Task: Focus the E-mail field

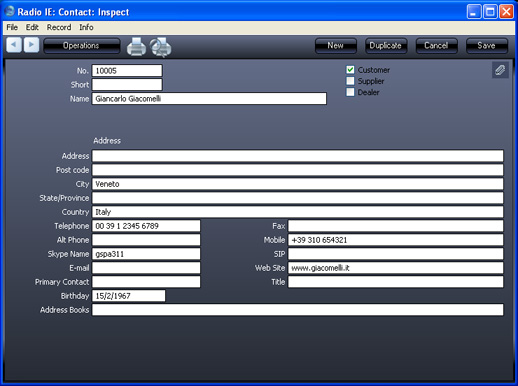Action: point(146,268)
